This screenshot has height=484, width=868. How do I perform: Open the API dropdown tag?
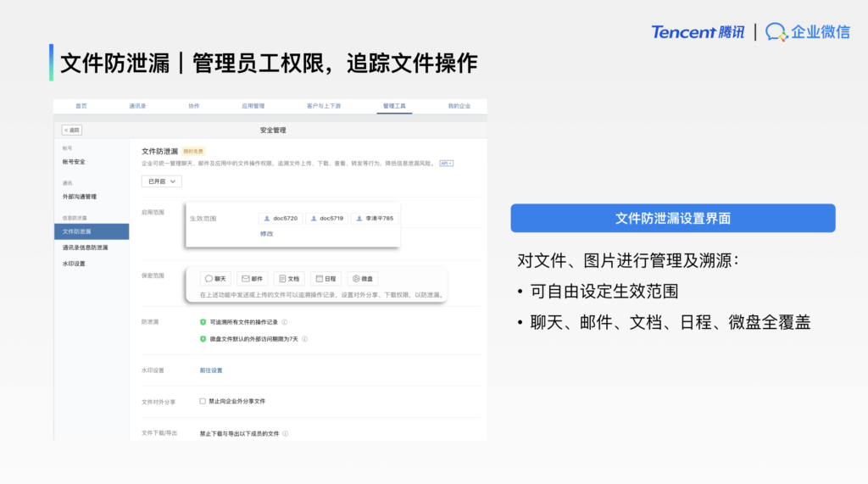(446, 164)
